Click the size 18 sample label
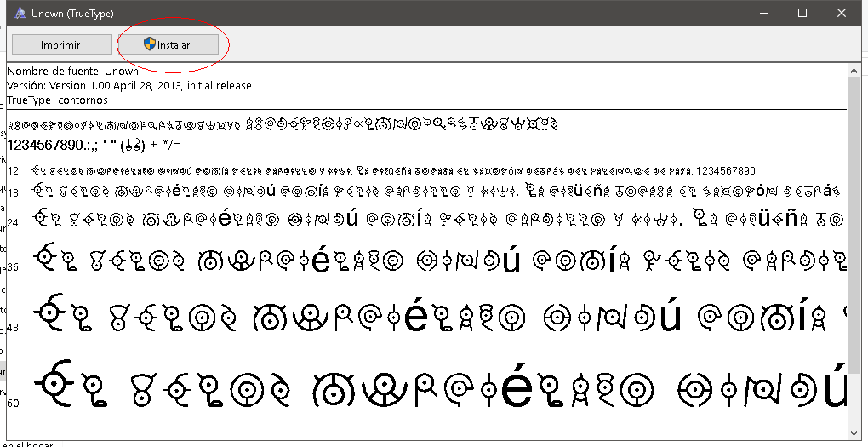Image resolution: width=868 pixels, height=447 pixels. tap(14, 192)
